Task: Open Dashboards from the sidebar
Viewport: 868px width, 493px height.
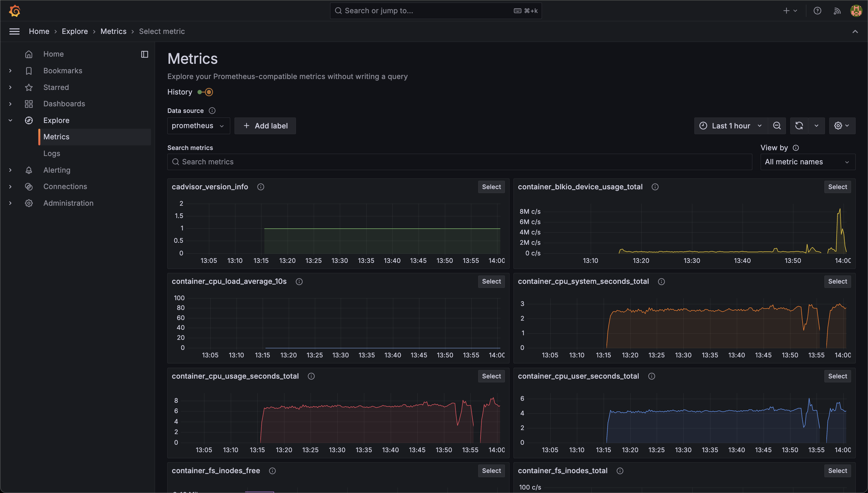Action: [64, 104]
